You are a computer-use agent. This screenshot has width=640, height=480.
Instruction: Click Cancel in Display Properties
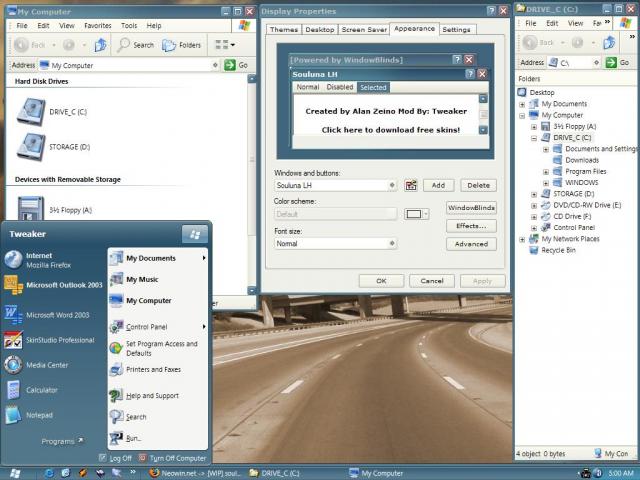(432, 281)
